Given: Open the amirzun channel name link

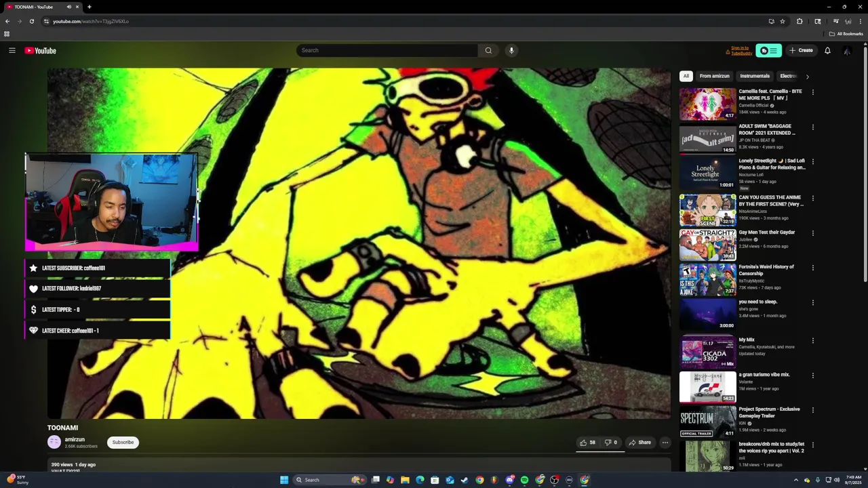Looking at the screenshot, I should pos(75,439).
